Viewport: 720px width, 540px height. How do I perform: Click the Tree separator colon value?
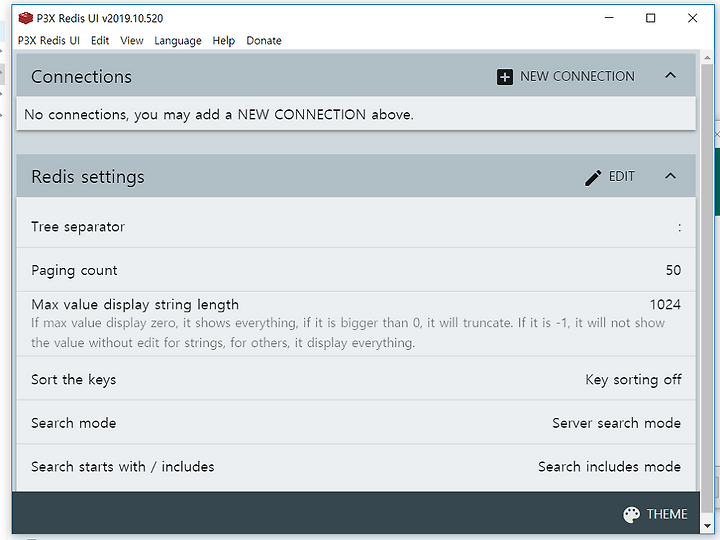pos(679,227)
